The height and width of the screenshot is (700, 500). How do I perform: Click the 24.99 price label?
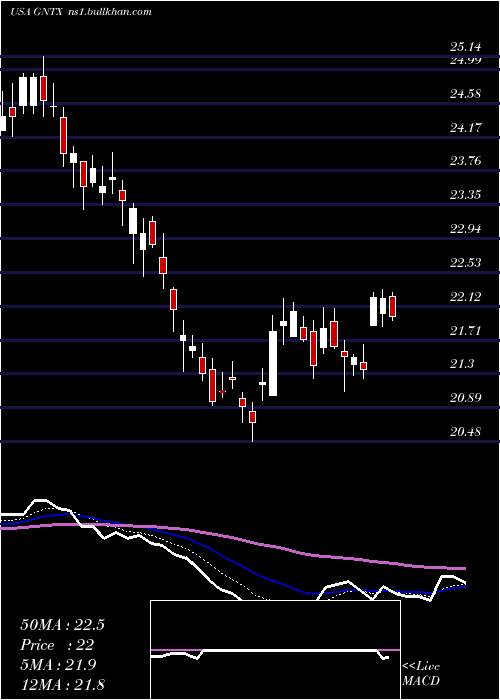coord(465,60)
